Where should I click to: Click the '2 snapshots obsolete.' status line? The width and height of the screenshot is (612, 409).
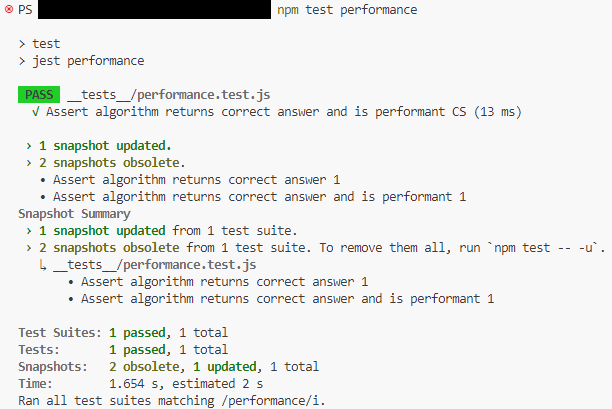[x=108, y=163]
